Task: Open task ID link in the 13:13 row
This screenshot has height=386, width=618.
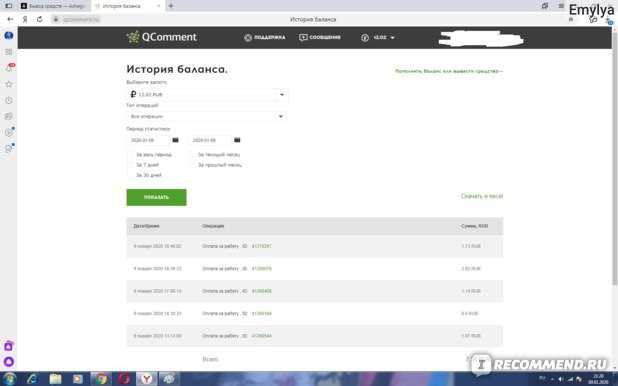Action: pyautogui.click(x=262, y=336)
